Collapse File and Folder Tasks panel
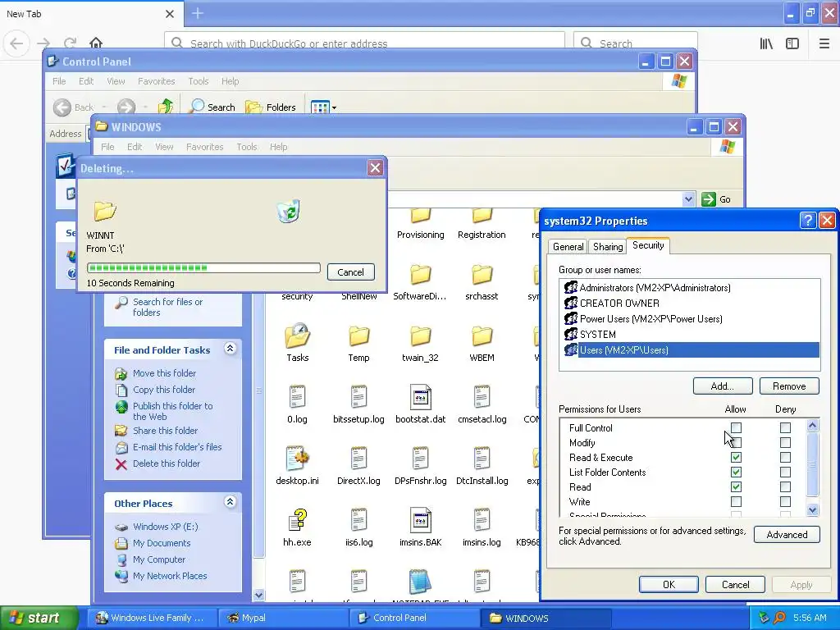840x630 pixels. tap(230, 349)
